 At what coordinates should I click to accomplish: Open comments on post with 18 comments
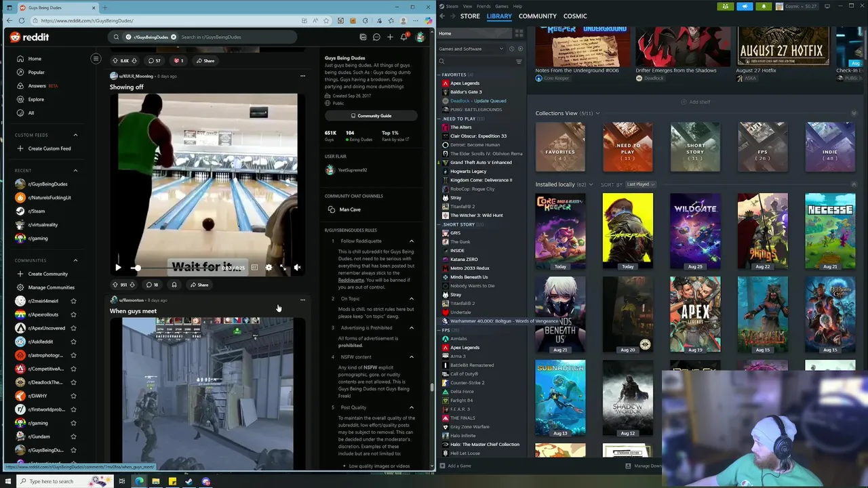152,285
